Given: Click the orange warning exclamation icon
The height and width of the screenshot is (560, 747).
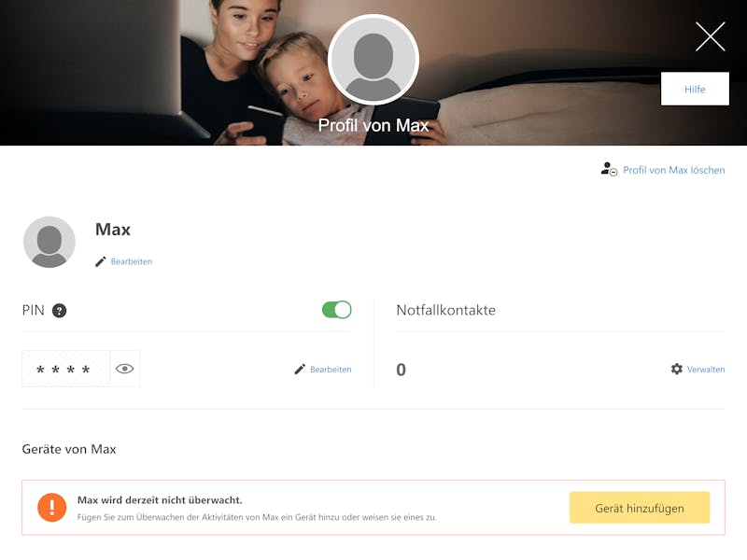Looking at the screenshot, I should pyautogui.click(x=52, y=507).
